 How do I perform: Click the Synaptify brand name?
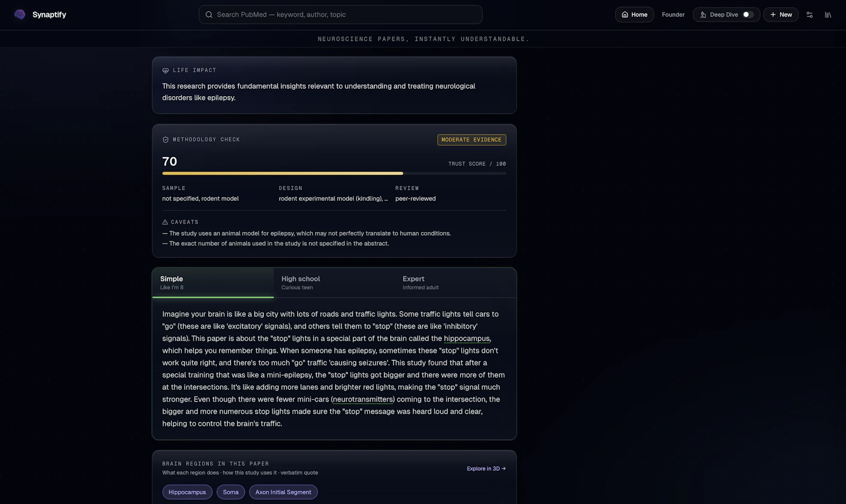pos(49,15)
